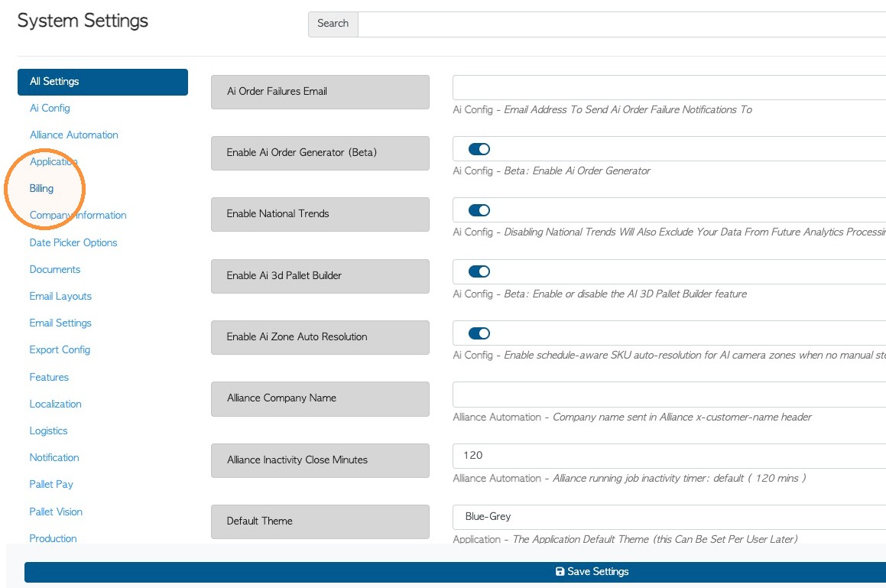Open Localization settings category
The width and height of the screenshot is (886, 588).
[55, 404]
